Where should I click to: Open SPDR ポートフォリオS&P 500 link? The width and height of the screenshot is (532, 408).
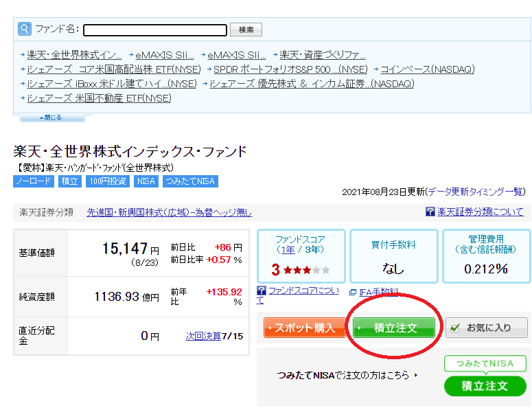[291, 69]
